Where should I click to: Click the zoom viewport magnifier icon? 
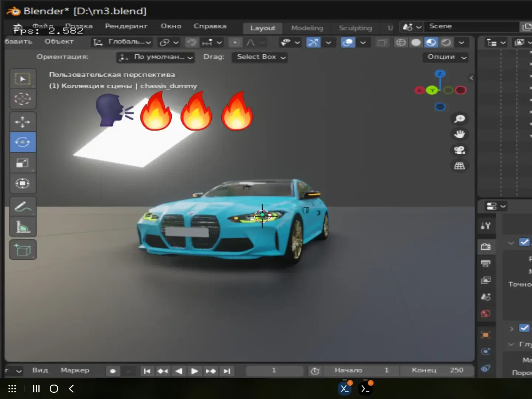click(459, 119)
